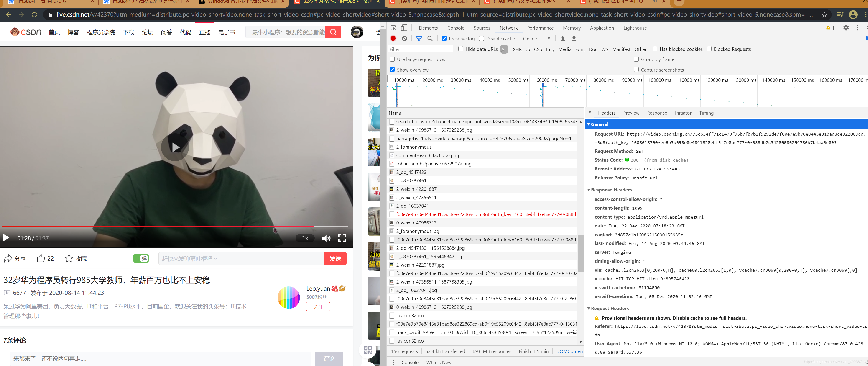Check the Hide data URLs checkbox
This screenshot has width=868, height=366.
[x=461, y=49]
